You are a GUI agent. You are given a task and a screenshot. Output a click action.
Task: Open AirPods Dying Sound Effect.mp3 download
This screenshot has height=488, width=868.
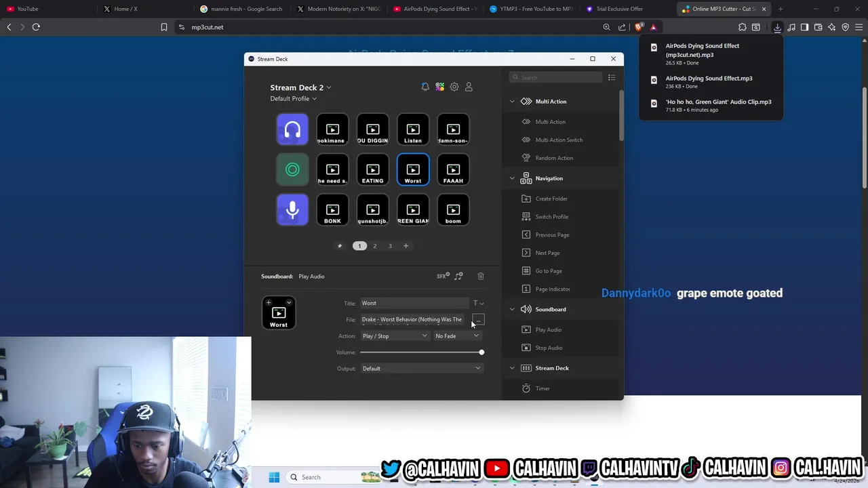tap(710, 82)
